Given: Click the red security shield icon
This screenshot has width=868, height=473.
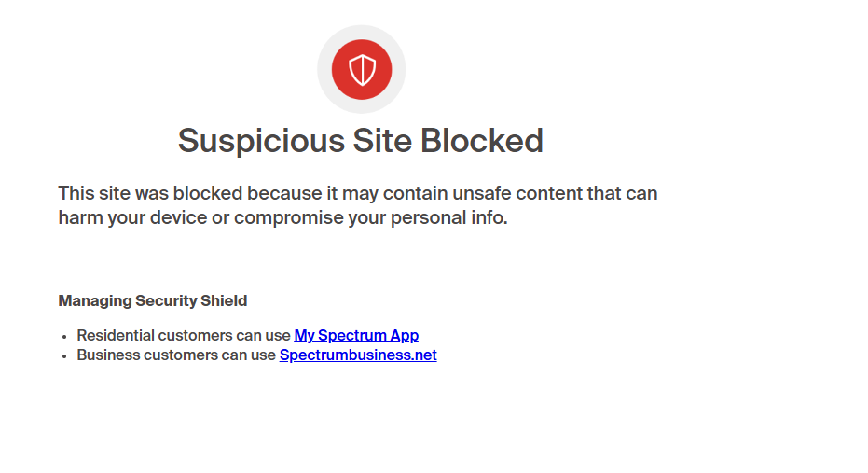Looking at the screenshot, I should tap(362, 69).
